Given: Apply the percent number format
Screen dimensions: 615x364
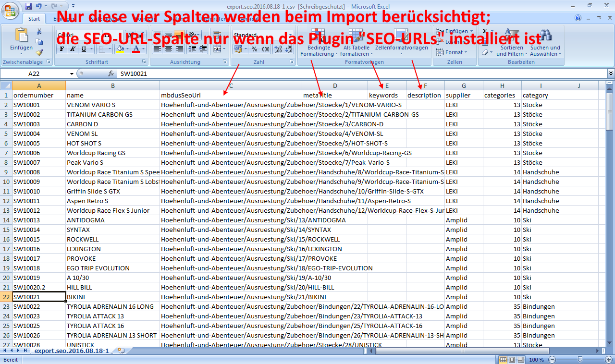Looking at the screenshot, I should (254, 49).
